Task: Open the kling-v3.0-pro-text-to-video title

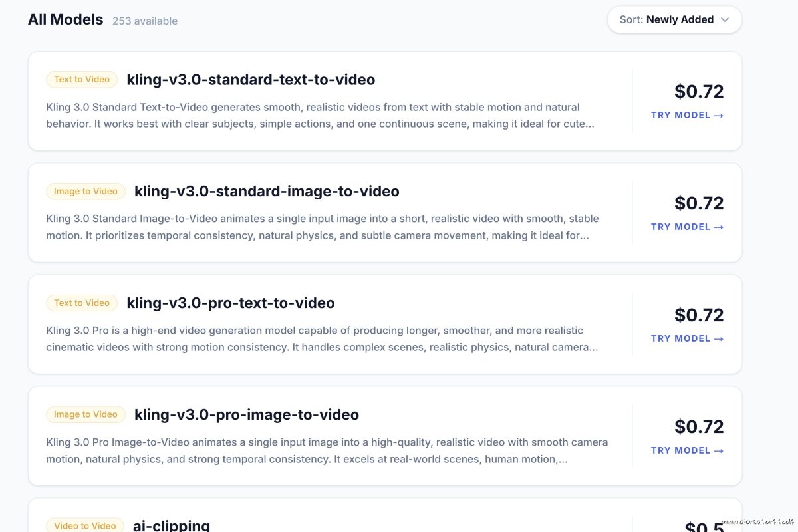Action: click(x=231, y=303)
